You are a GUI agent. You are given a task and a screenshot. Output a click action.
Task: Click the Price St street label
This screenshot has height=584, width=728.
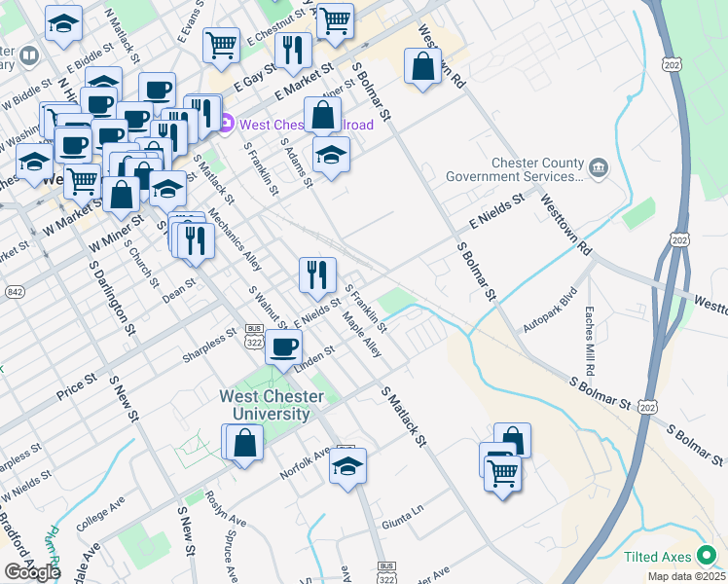pyautogui.click(x=77, y=386)
